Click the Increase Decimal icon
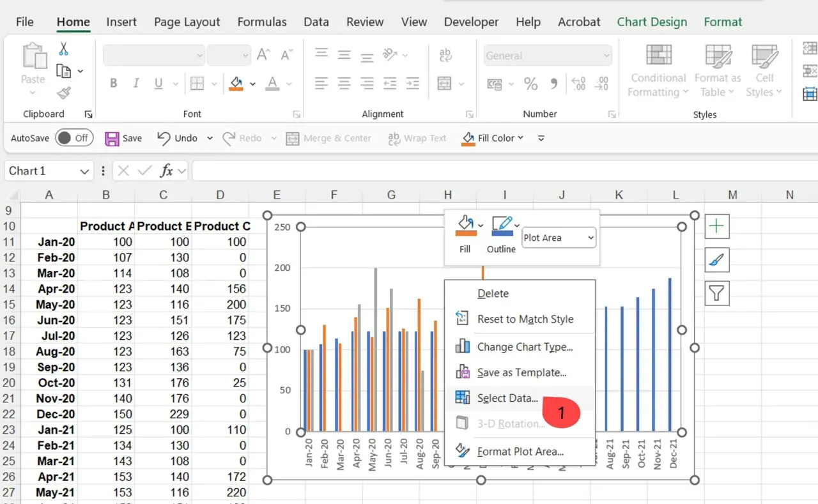The image size is (818, 504). click(x=578, y=84)
